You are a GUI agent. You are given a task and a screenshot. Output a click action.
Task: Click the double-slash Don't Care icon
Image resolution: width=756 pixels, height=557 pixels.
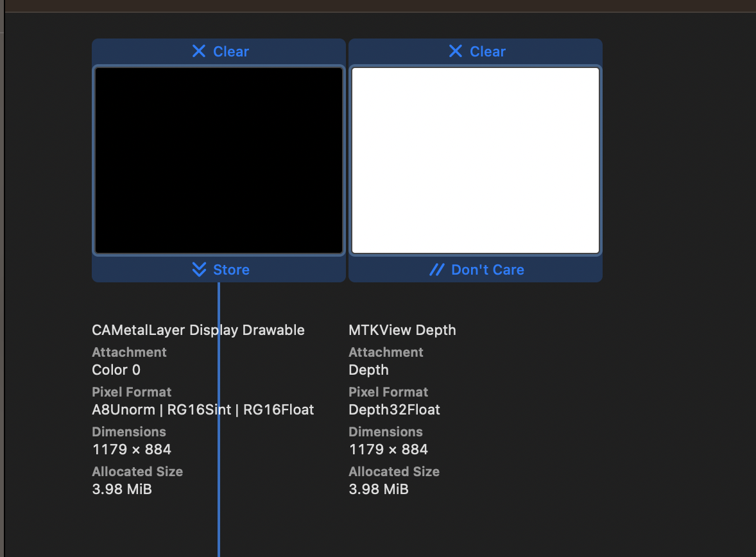437,270
